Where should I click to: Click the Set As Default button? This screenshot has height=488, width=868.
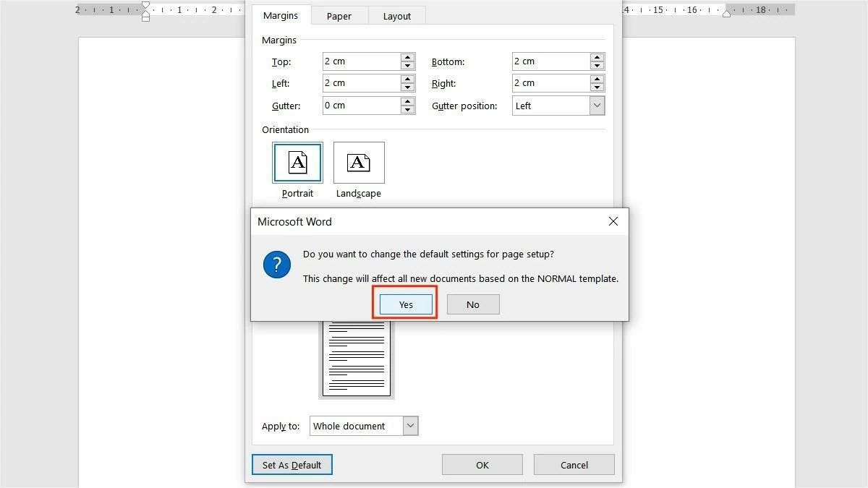click(x=292, y=464)
